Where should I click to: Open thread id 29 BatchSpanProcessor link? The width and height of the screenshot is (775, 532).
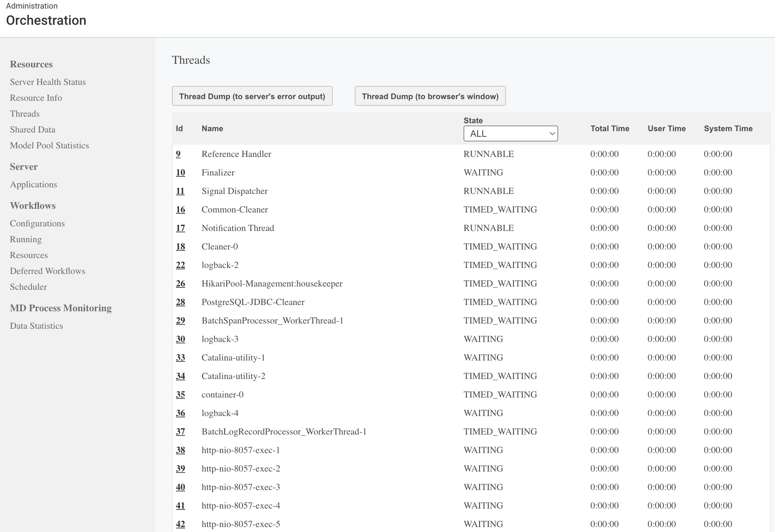181,320
